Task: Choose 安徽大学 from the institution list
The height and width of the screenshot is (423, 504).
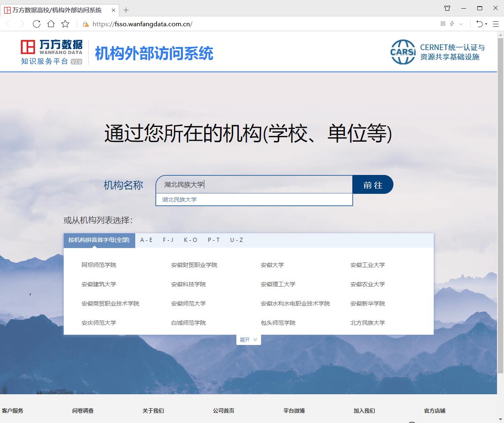Action: (272, 265)
